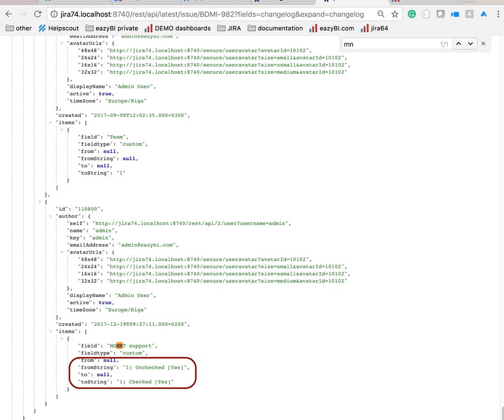
Task: Click the emailAddress value "admin@eazybi.com"
Action: (x=147, y=245)
